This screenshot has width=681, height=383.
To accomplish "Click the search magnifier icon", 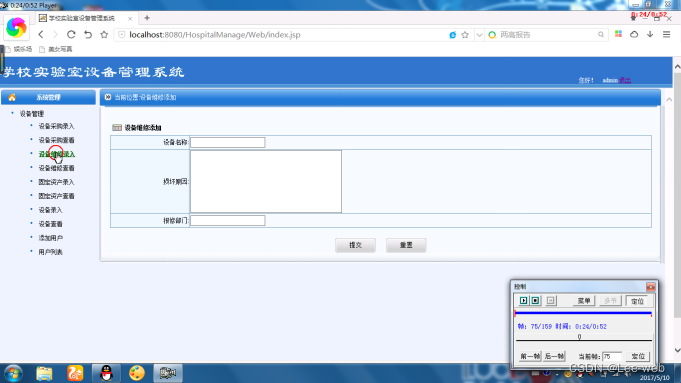I will click(x=601, y=35).
